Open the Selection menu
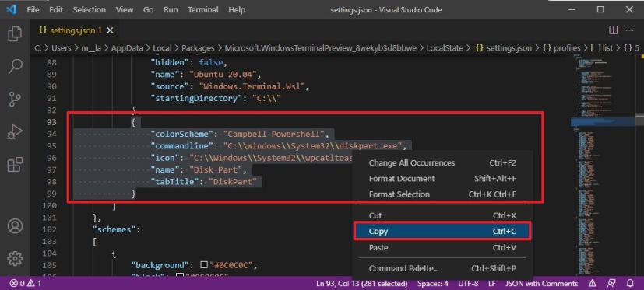 (89, 9)
